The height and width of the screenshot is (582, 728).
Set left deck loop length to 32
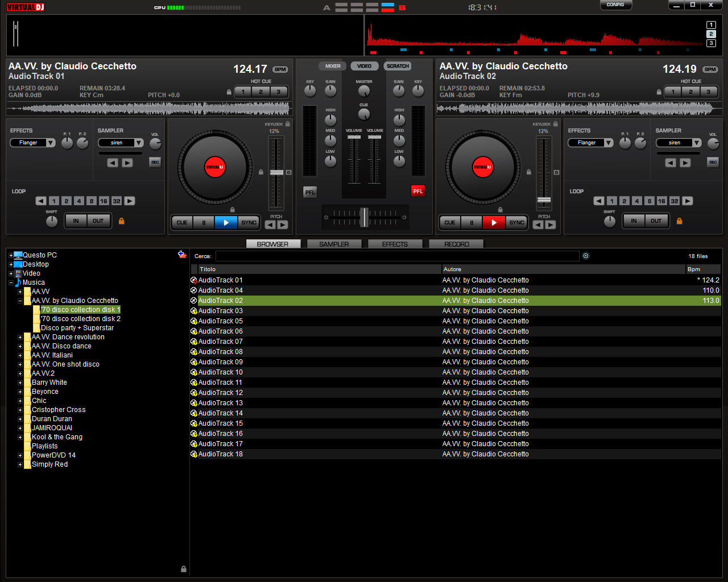pyautogui.click(x=117, y=201)
